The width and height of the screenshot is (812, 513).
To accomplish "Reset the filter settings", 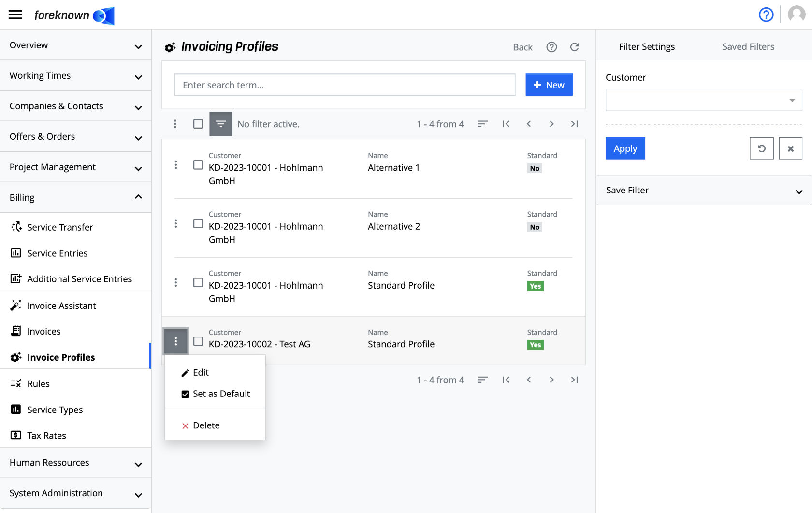I will point(762,148).
